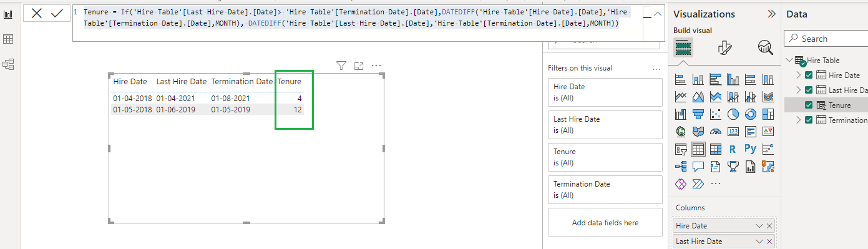Choose the Q&A speech bubble visual
The height and width of the screenshot is (249, 868).
point(698,167)
